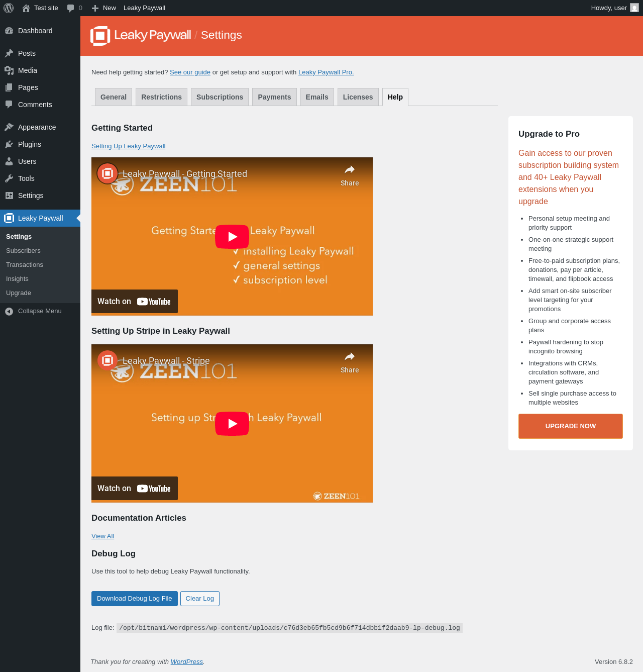Click the Comments icon in sidebar
Image resolution: width=643 pixels, height=672 pixels.
(x=9, y=105)
